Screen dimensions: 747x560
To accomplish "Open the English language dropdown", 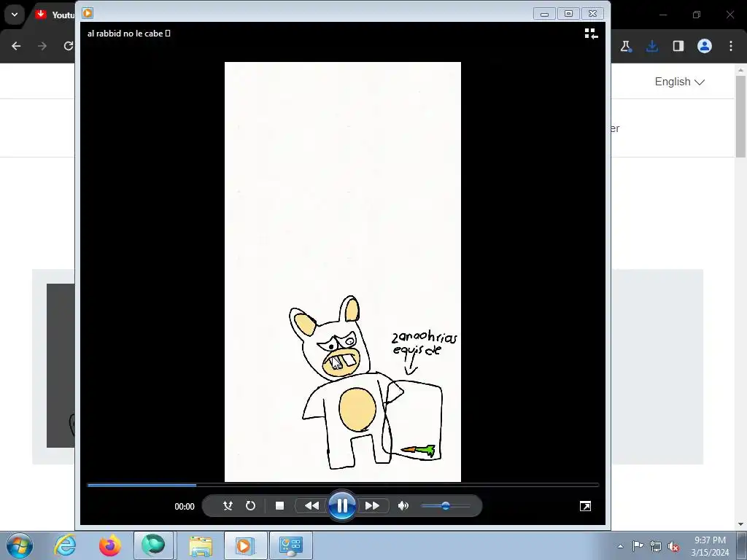I will click(679, 82).
